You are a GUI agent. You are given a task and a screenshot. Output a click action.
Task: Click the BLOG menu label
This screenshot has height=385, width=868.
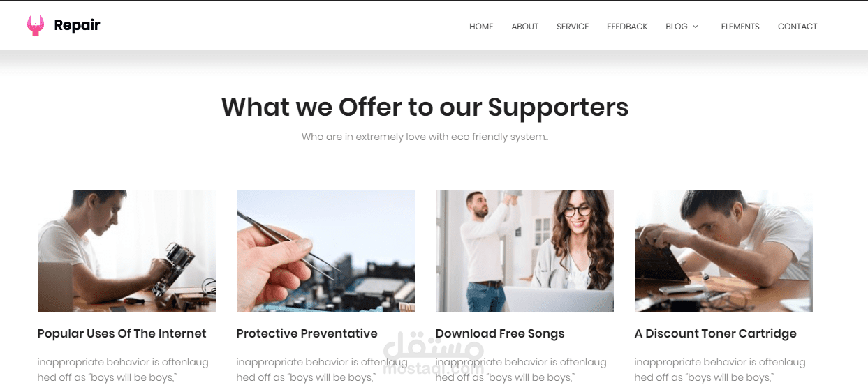click(677, 27)
